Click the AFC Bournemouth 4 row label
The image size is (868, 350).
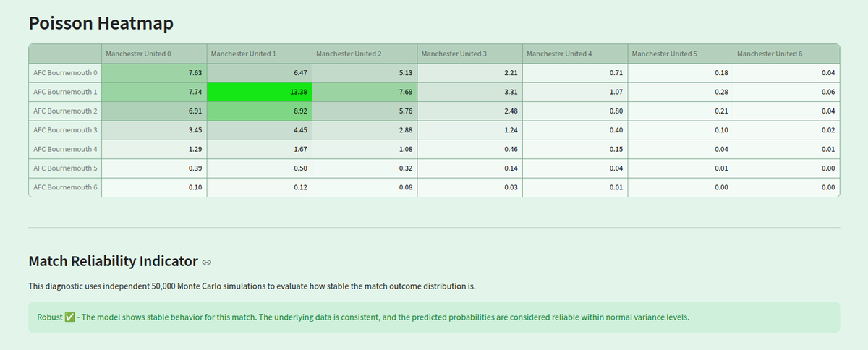click(65, 149)
